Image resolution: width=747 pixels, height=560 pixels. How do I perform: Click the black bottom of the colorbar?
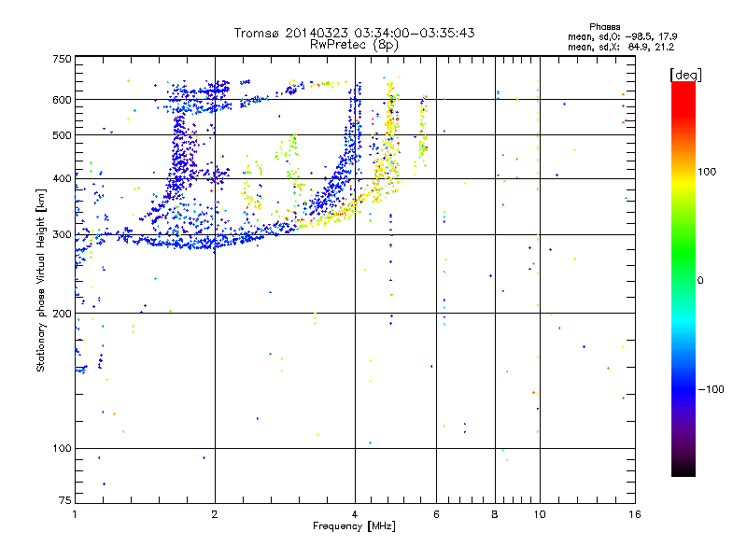pos(684,469)
